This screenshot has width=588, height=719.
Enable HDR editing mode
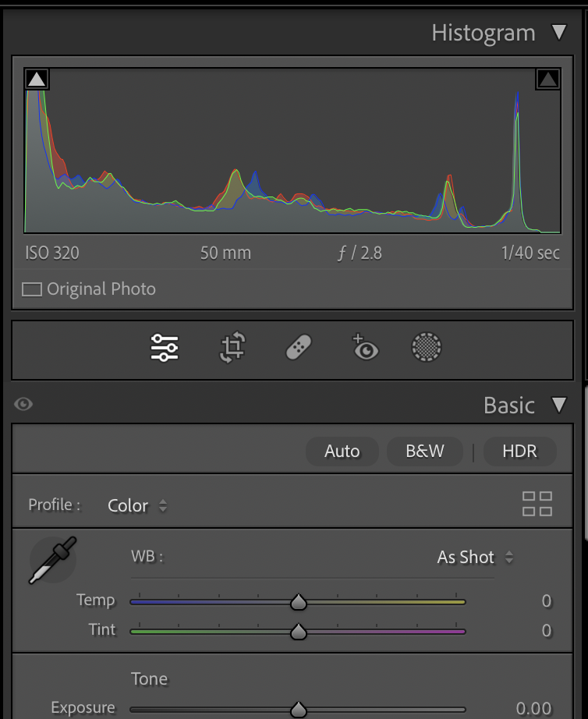pos(519,451)
